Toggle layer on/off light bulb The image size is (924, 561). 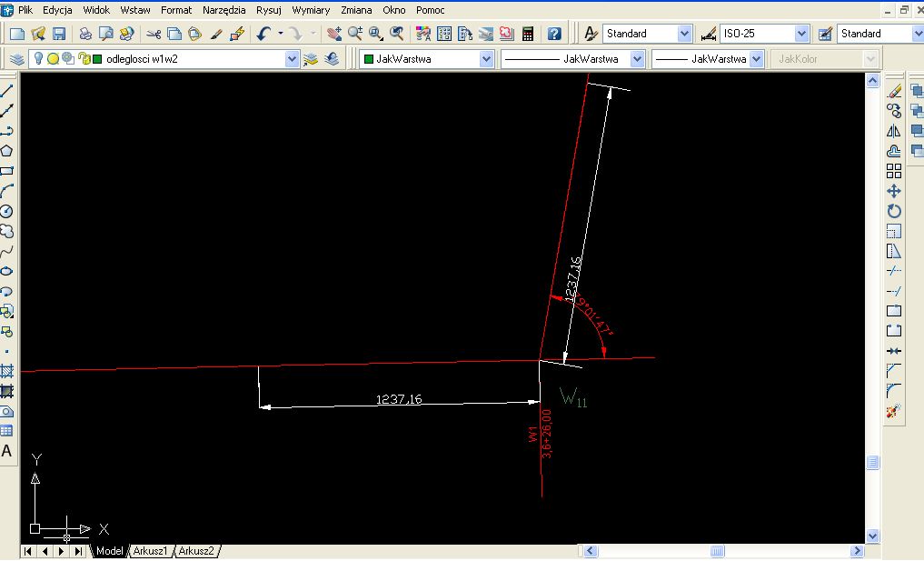(38, 58)
